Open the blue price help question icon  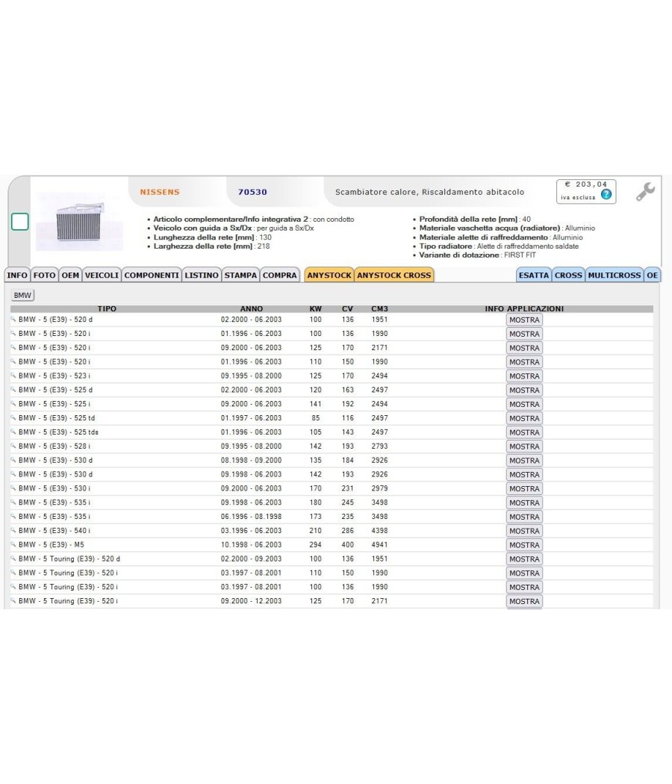tap(606, 194)
